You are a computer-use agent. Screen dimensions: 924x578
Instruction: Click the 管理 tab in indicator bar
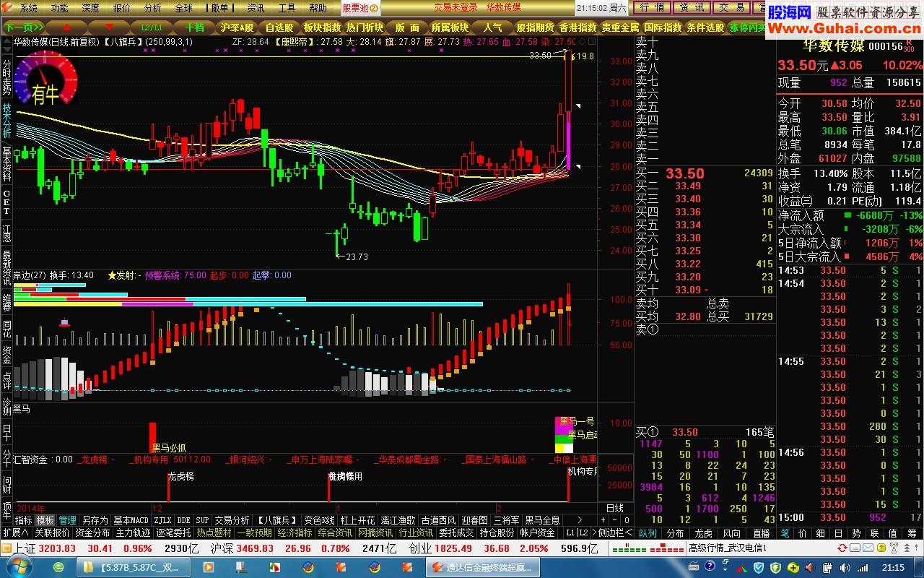click(67, 520)
